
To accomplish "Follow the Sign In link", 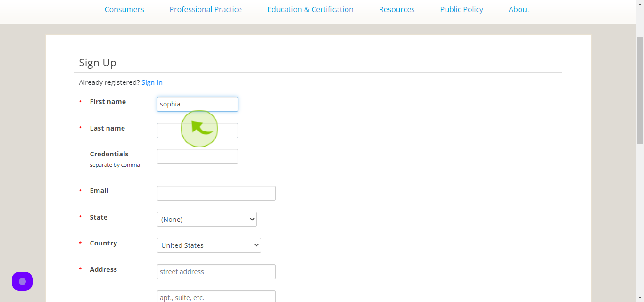I will (152, 82).
